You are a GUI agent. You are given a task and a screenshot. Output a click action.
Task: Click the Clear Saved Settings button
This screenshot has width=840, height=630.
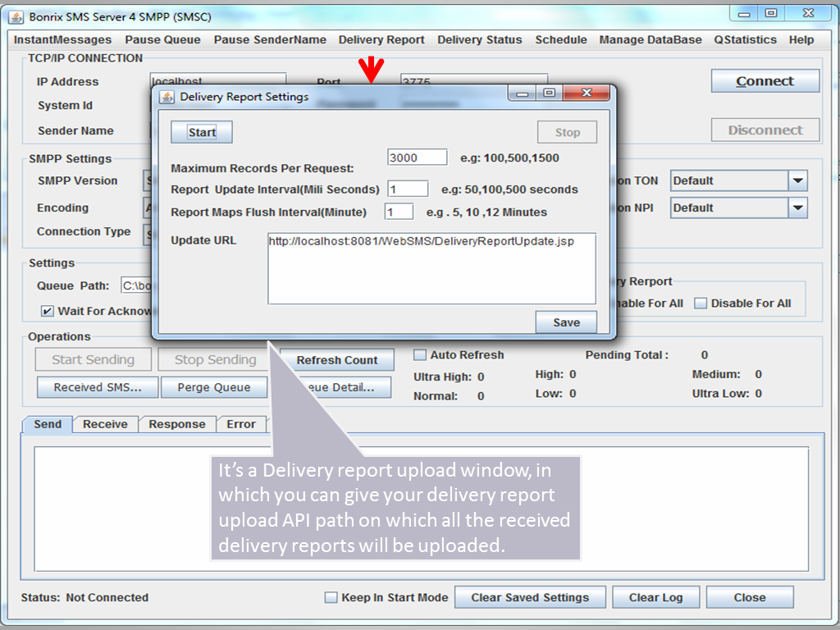530,597
